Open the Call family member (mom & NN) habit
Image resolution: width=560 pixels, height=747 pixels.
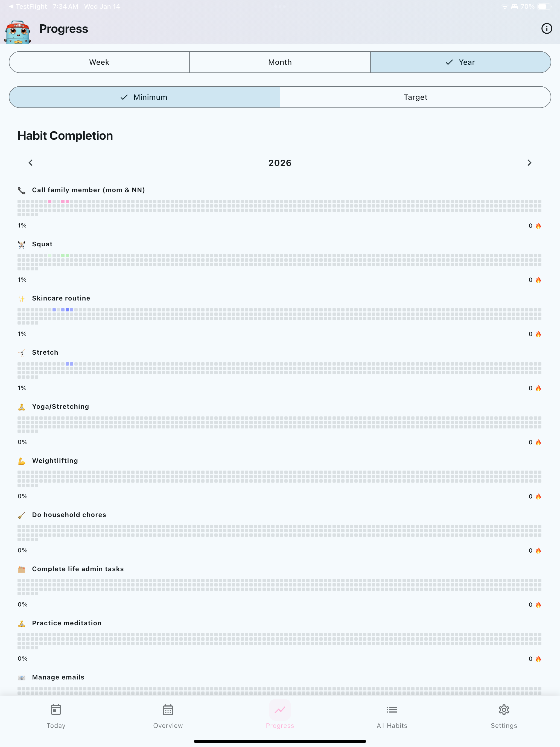click(x=89, y=190)
